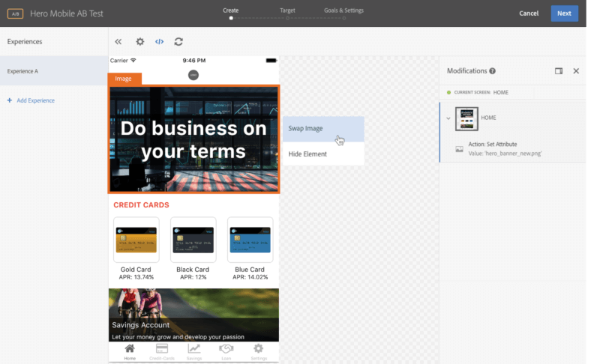Tap the Settings gear tab in app preview
The height and width of the screenshot is (364, 600).
tap(259, 352)
